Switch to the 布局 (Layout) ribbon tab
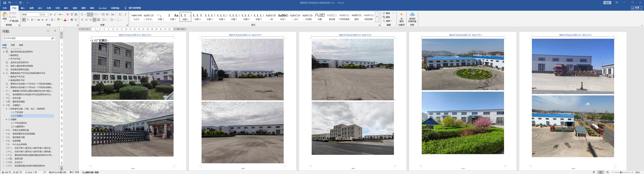The image size is (644, 174). (x=49, y=8)
